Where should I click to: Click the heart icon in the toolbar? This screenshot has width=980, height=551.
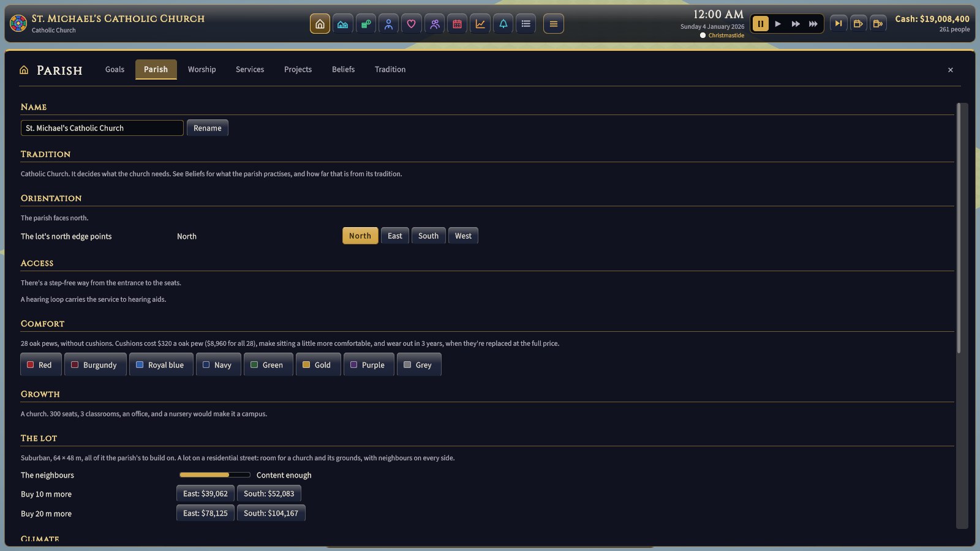(412, 24)
